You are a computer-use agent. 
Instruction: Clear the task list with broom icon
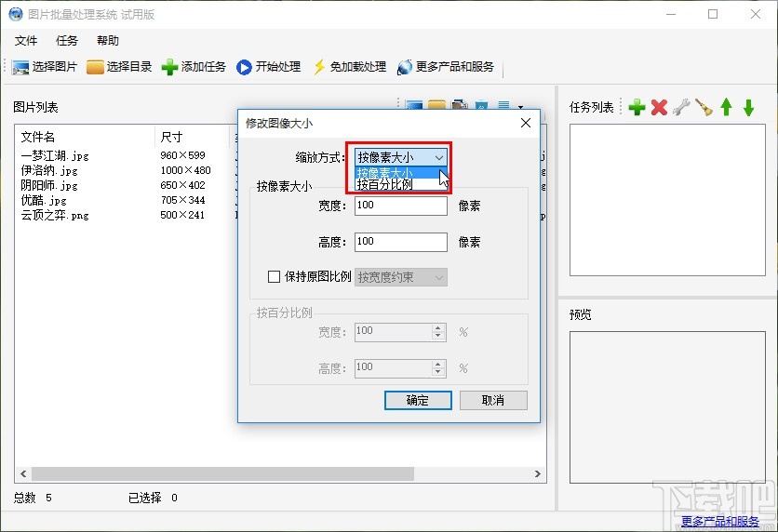pos(704,107)
